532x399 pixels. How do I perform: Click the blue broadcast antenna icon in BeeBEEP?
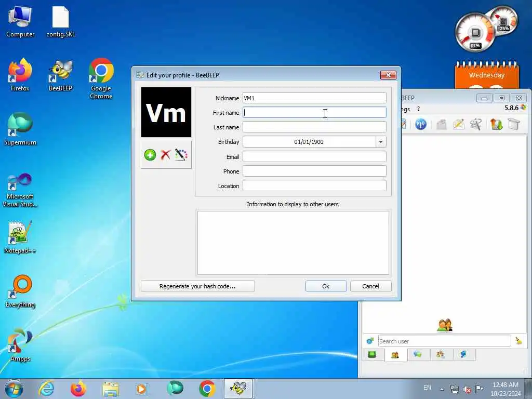[421, 124]
